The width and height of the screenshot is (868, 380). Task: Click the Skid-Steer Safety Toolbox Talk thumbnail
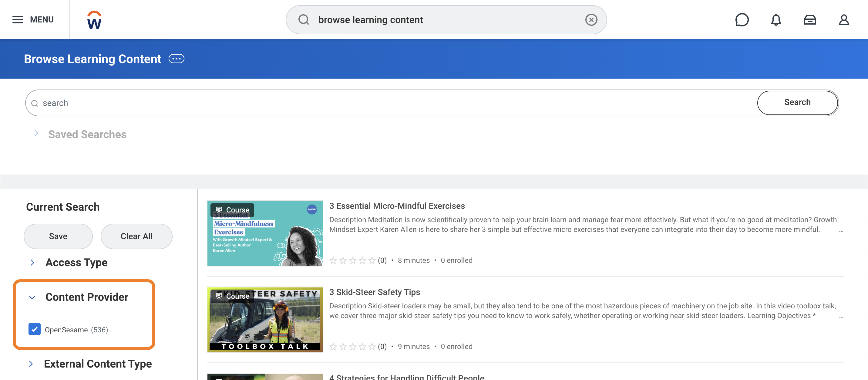(x=265, y=320)
